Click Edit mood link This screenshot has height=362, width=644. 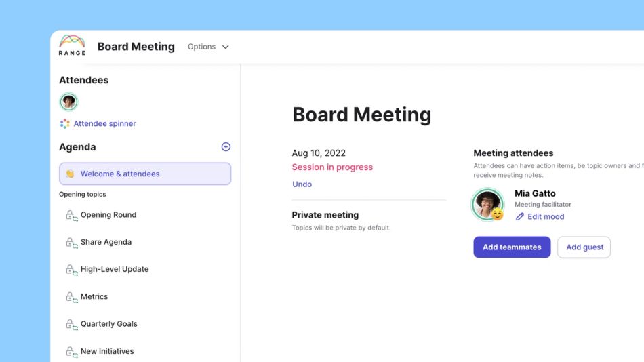(x=546, y=216)
